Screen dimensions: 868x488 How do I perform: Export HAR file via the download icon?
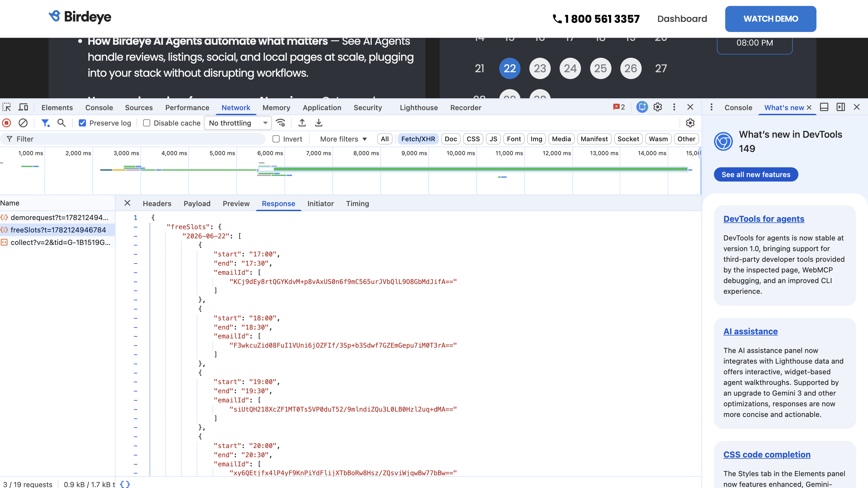319,123
